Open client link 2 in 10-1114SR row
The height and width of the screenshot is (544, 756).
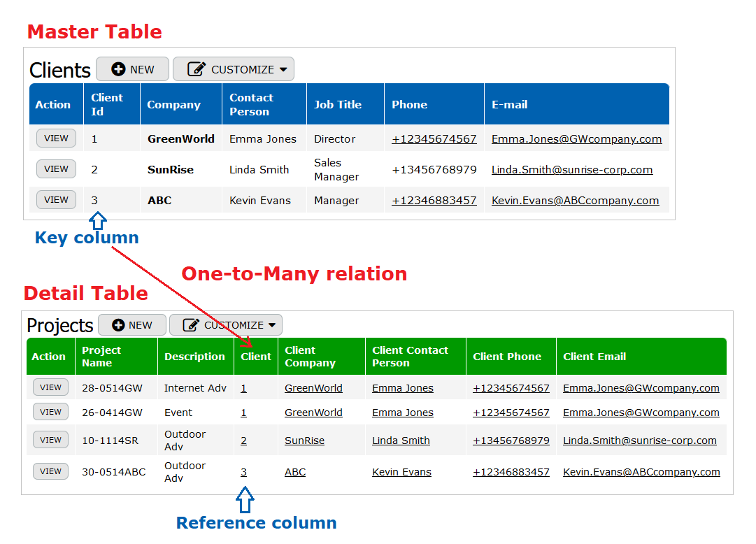click(x=243, y=441)
